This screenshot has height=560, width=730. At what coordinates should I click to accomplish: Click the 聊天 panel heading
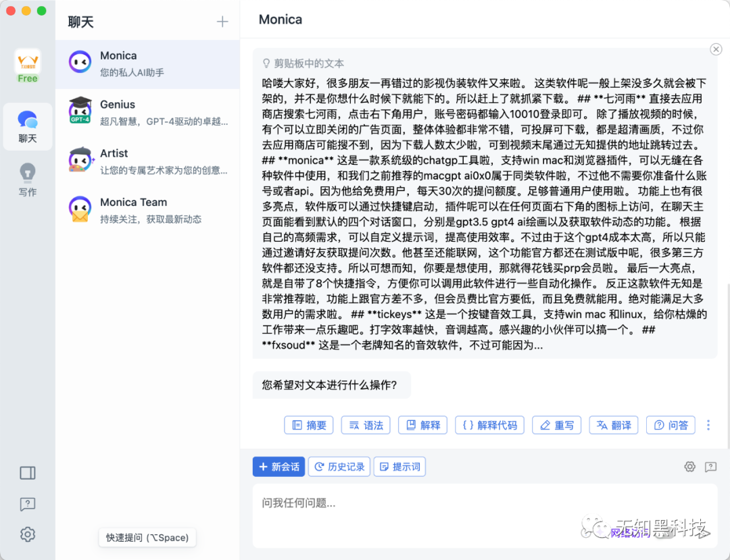click(x=81, y=22)
